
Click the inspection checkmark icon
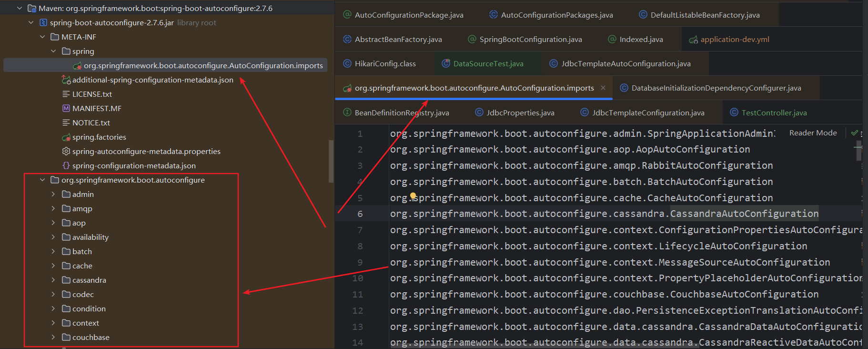[x=854, y=133]
